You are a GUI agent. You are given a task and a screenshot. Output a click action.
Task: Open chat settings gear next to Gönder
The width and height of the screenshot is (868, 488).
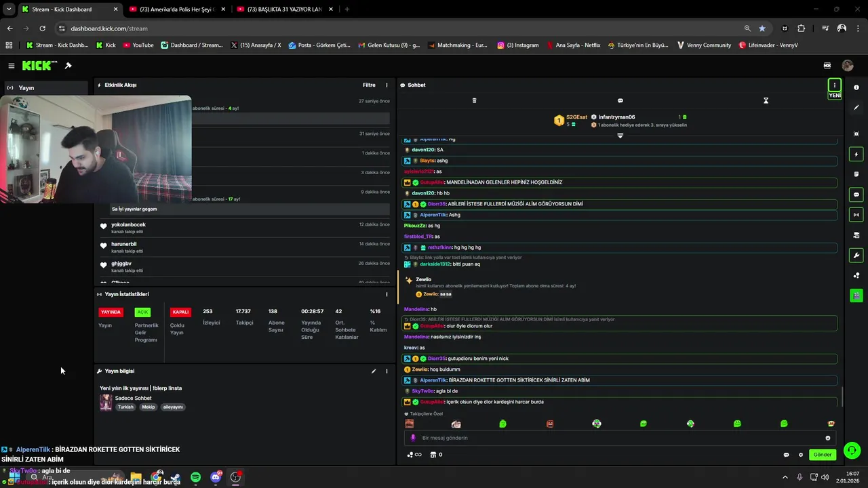pyautogui.click(x=800, y=455)
